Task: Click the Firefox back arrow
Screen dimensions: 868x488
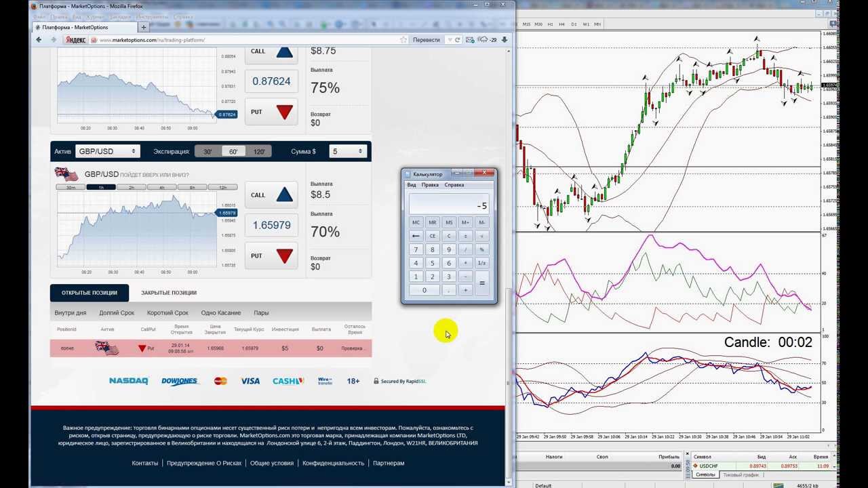Action: (x=39, y=40)
